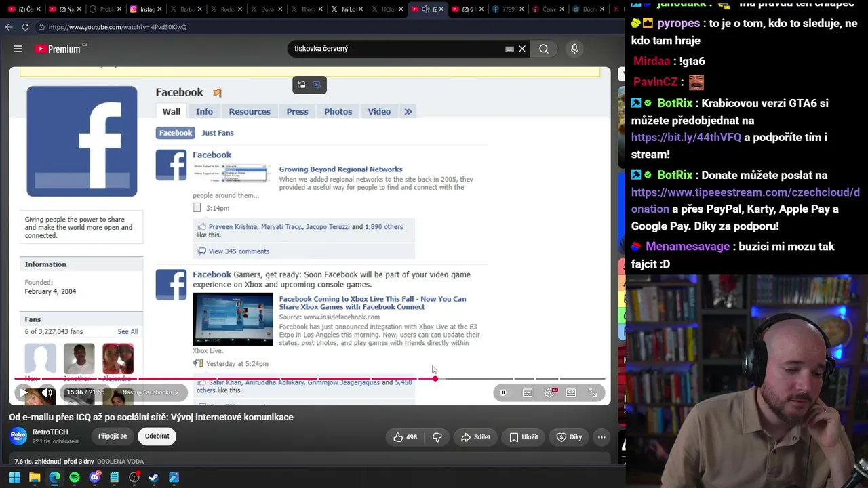Open the blue notepad taskbar app

coord(115,477)
